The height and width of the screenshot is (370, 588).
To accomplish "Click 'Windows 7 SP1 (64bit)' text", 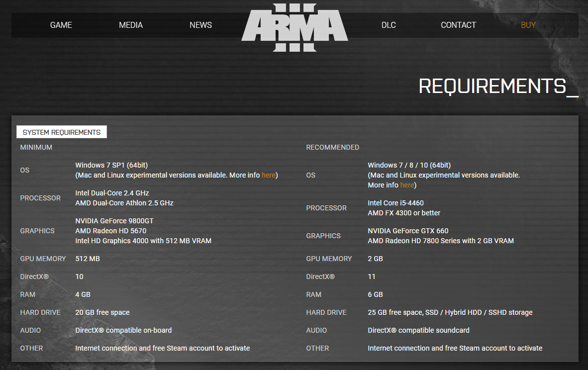I will 111,165.
